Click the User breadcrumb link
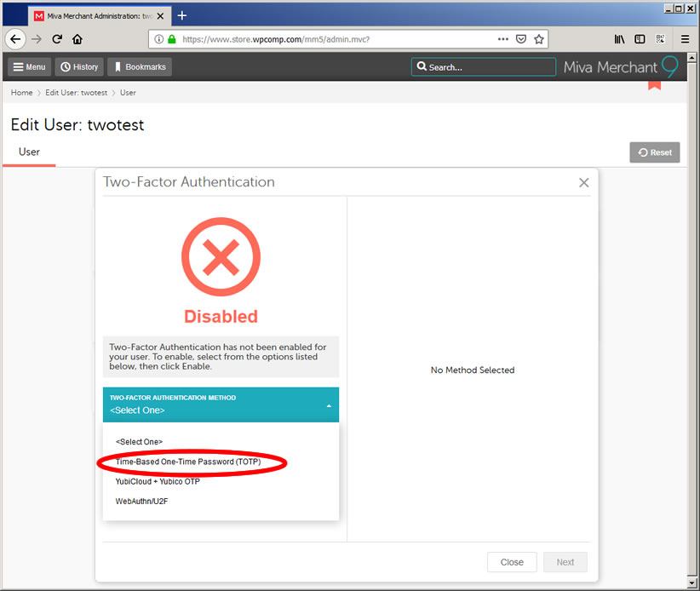700x591 pixels. pos(128,93)
